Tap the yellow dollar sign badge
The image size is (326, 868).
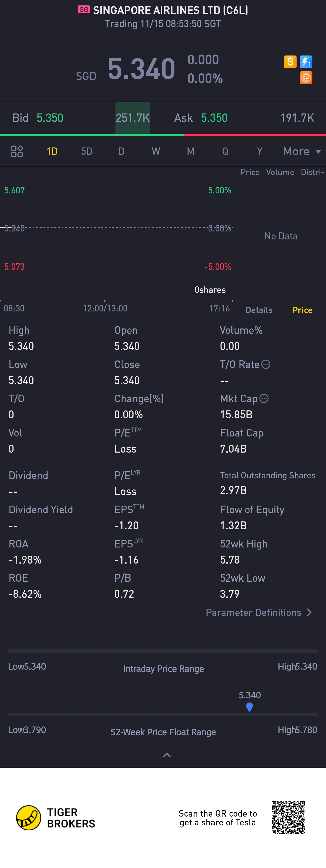pos(290,62)
